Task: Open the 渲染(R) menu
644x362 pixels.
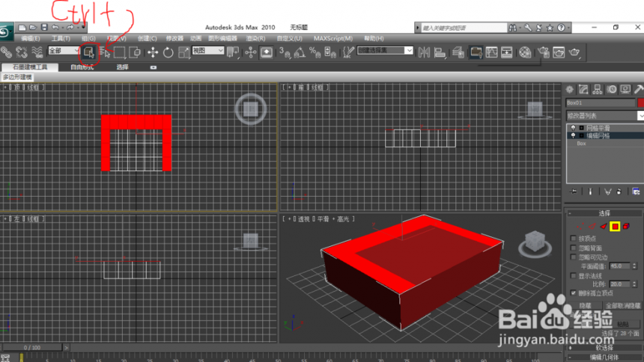Action: point(255,38)
